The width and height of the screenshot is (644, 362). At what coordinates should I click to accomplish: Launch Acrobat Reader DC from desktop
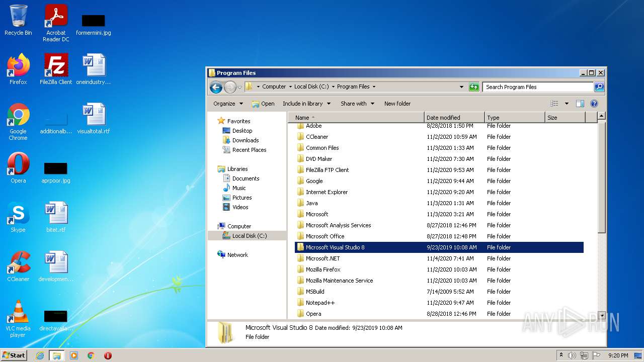(x=56, y=23)
